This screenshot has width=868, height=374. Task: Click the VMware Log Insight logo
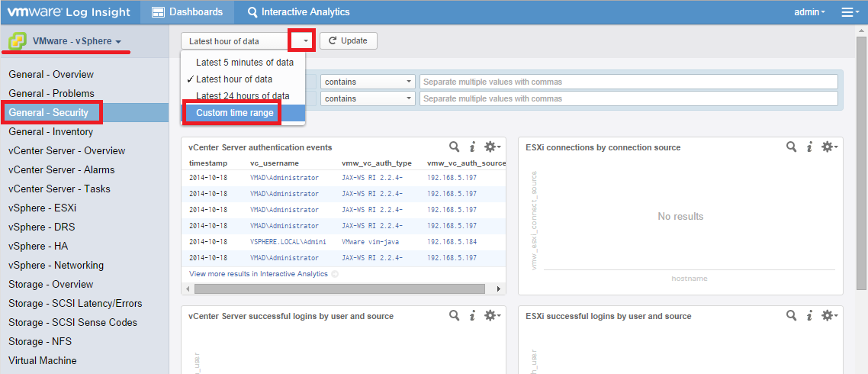(x=69, y=11)
